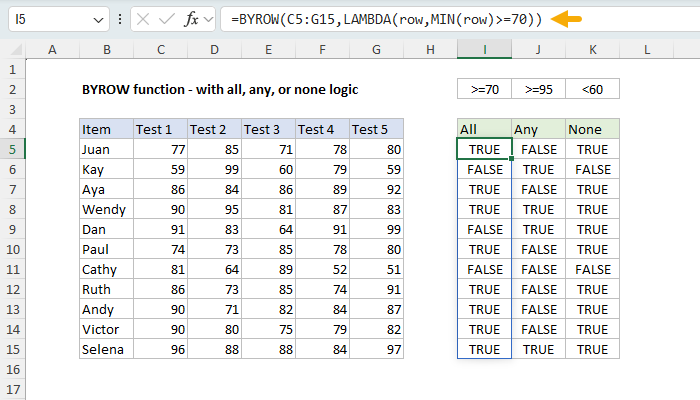Click the '>=95' criteria cell
Image resolution: width=700 pixels, height=400 pixels.
(538, 89)
